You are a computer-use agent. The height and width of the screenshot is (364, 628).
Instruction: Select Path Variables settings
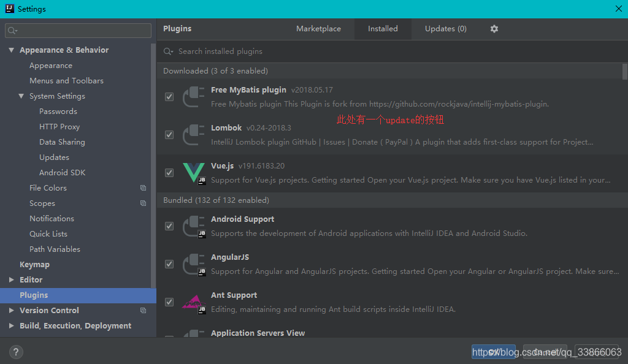point(55,249)
